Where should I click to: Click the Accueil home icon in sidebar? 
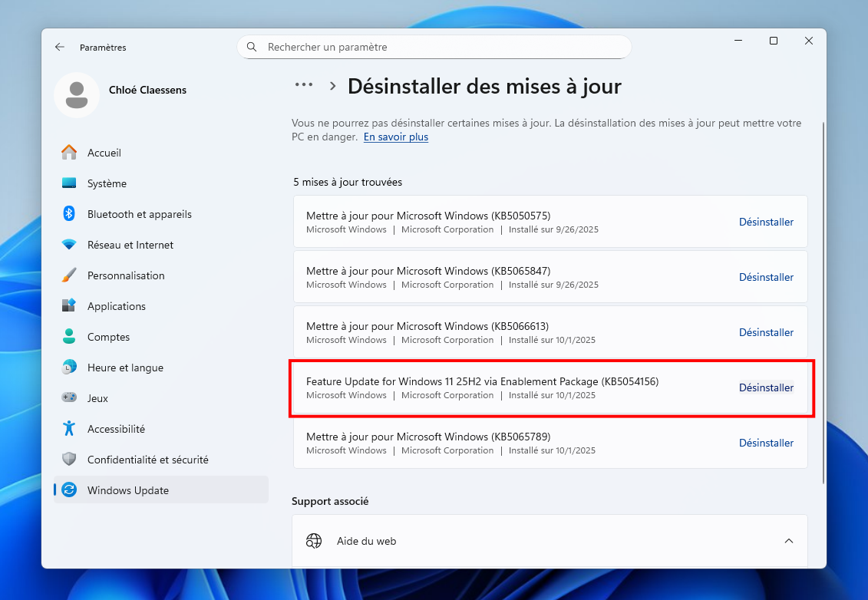69,153
